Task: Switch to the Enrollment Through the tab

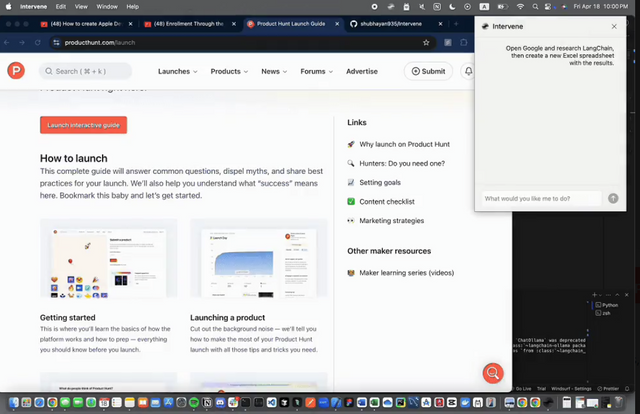Action: (189, 24)
